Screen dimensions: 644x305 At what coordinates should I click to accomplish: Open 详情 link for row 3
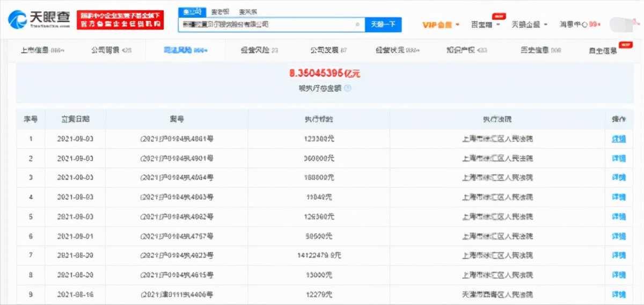tap(619, 178)
